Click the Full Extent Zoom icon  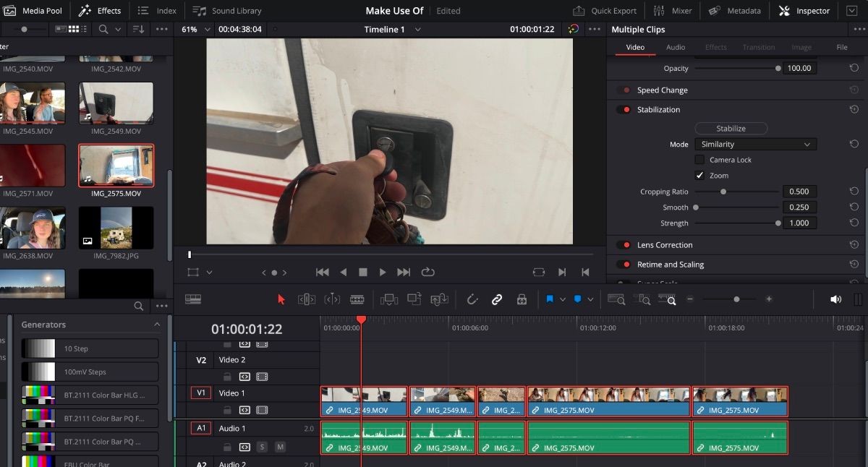[x=616, y=299]
